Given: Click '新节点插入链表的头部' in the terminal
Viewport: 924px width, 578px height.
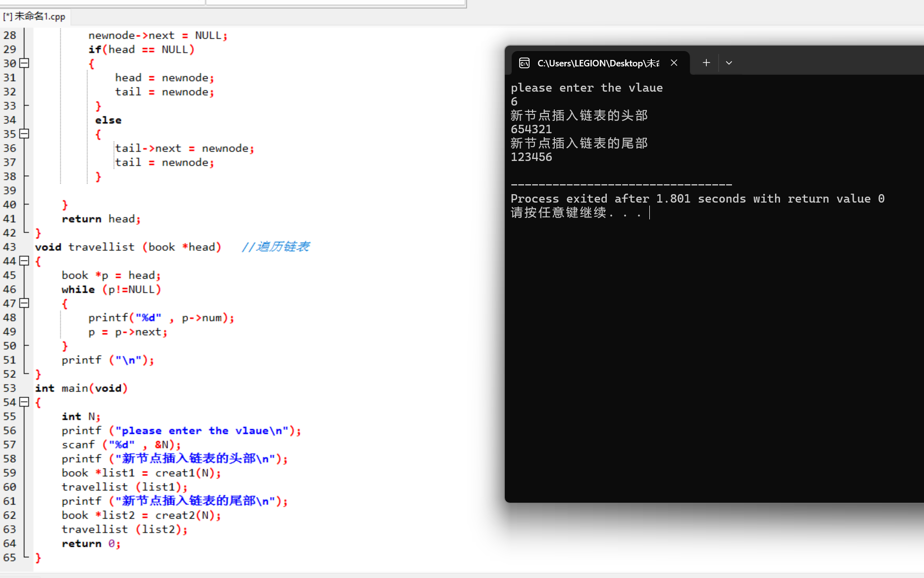Looking at the screenshot, I should pos(579,115).
